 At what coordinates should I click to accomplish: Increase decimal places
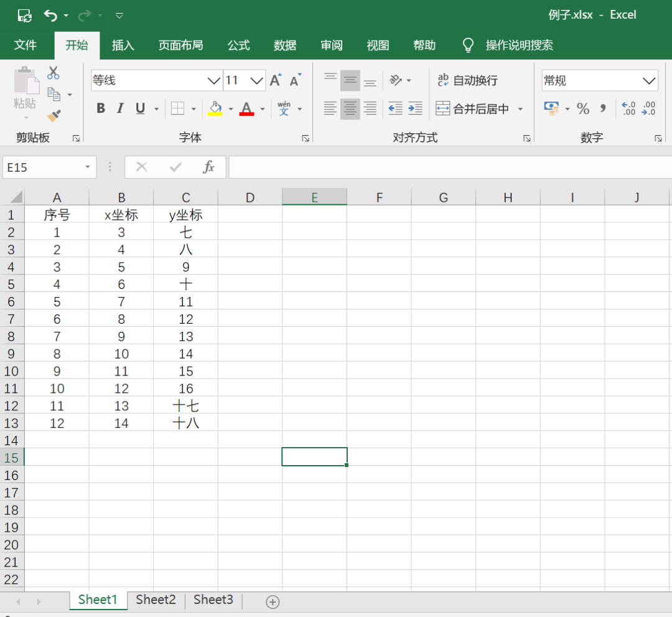tap(628, 108)
